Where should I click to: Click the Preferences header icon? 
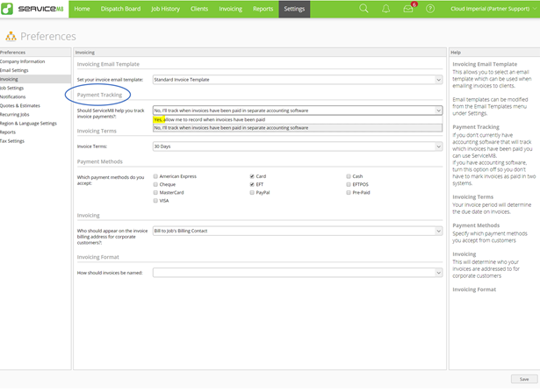pos(11,37)
